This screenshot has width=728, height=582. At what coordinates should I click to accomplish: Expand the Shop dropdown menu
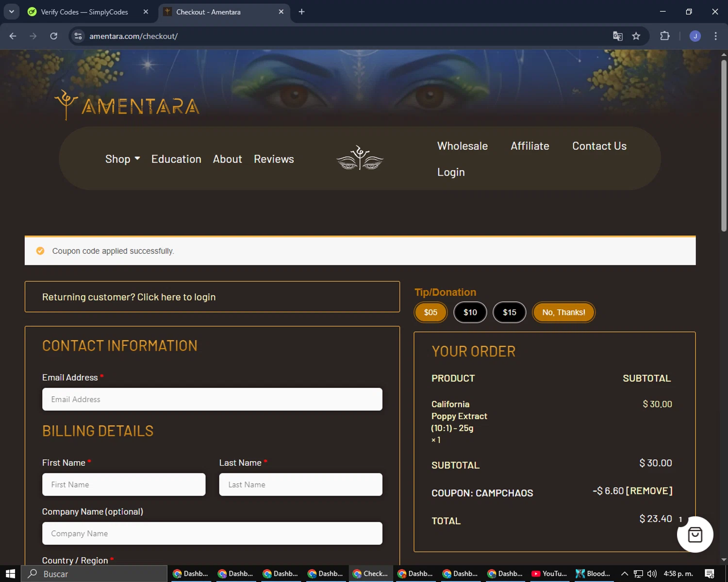point(123,159)
